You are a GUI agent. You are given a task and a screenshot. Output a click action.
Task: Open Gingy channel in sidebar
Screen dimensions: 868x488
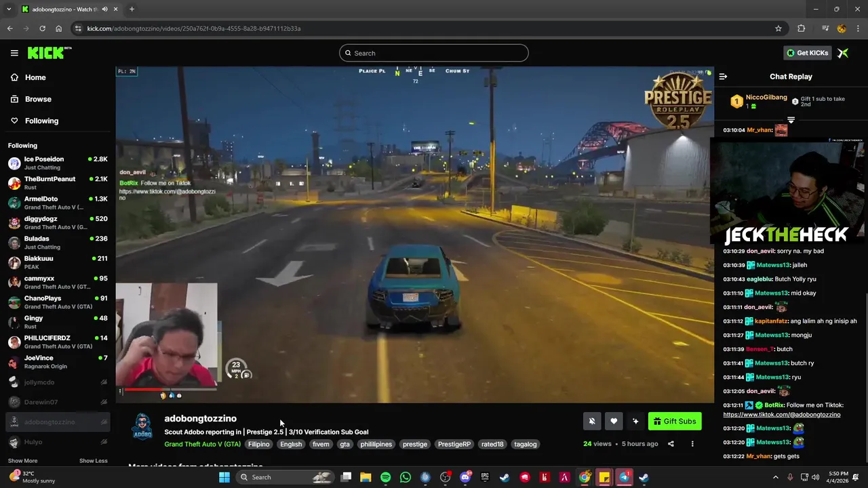click(58, 322)
